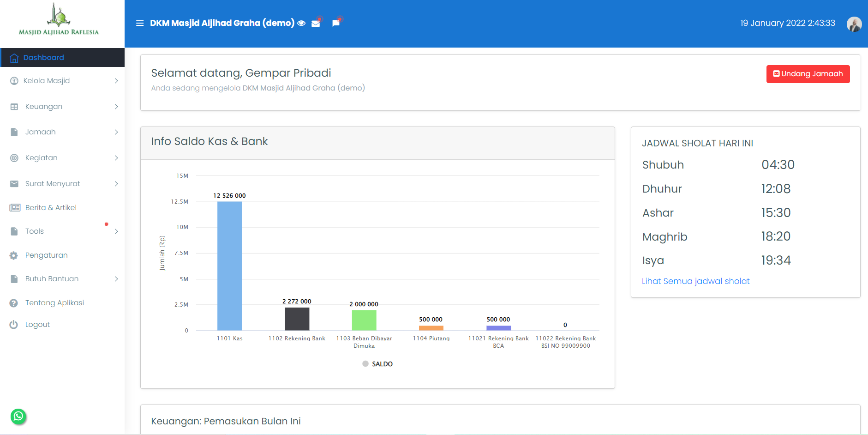Open the envelope messages icon in header
The width and height of the screenshot is (868, 435).
[316, 24]
